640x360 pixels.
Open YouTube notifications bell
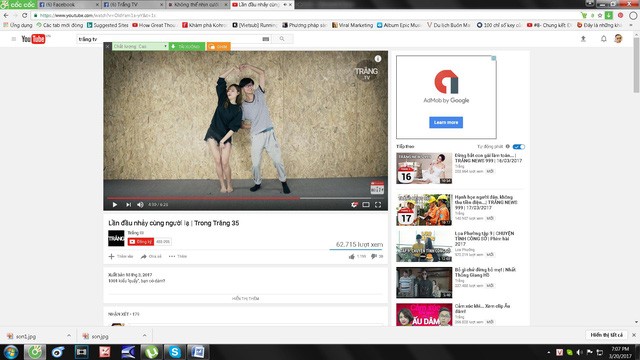point(604,39)
